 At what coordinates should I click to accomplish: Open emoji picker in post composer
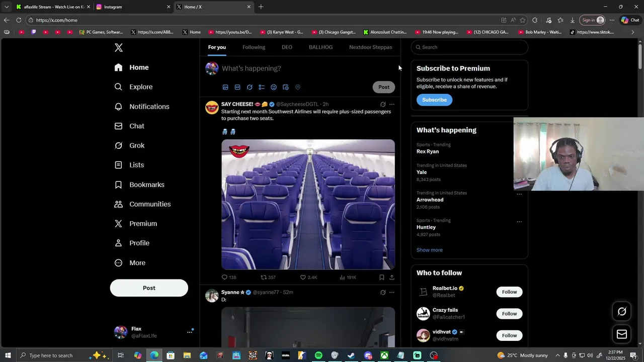click(274, 87)
